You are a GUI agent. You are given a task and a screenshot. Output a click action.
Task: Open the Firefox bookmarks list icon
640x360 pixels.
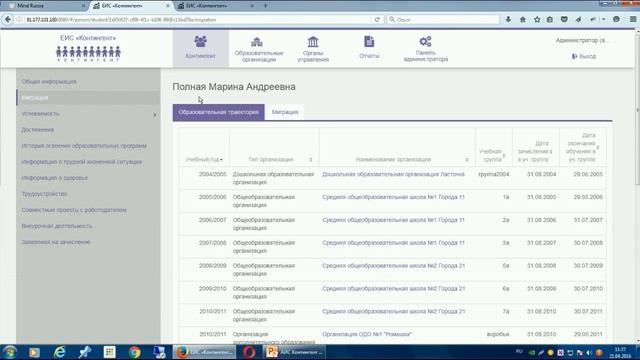pos(550,19)
